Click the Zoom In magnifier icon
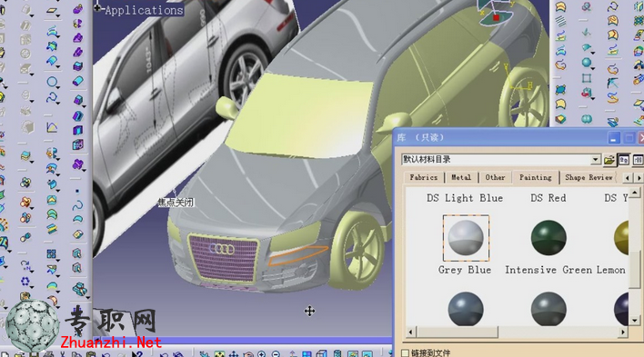This screenshot has height=357, width=644. click(x=262, y=354)
